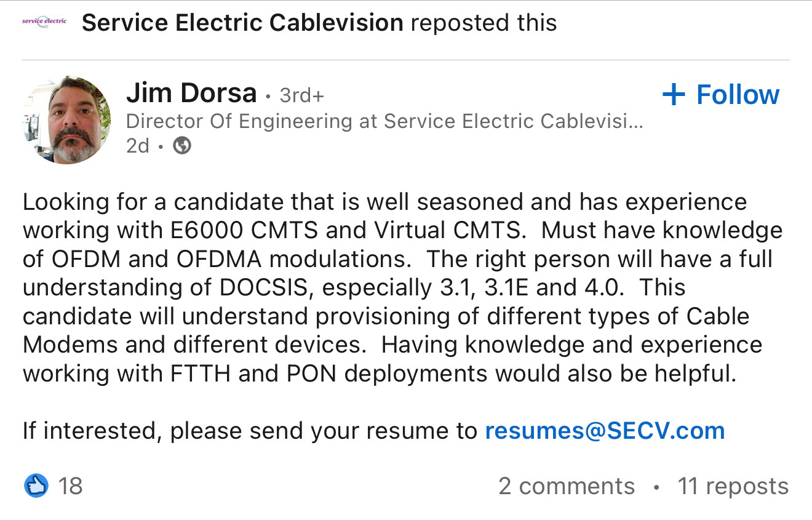Viewport: 812px width, 520px height.
Task: Click the resumes@SECV.com email link
Action: pos(605,430)
